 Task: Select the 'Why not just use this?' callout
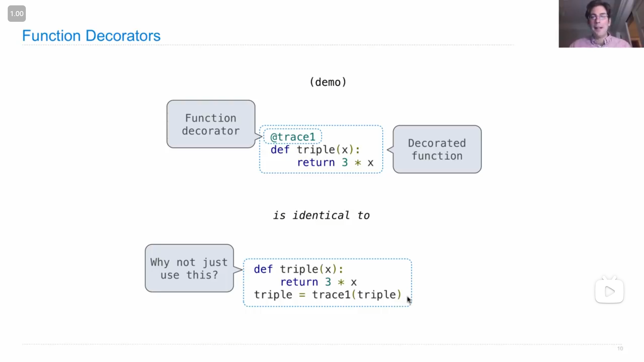tap(189, 268)
